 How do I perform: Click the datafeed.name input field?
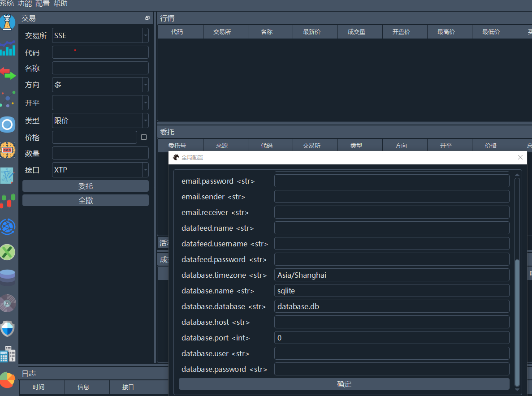(x=392, y=228)
